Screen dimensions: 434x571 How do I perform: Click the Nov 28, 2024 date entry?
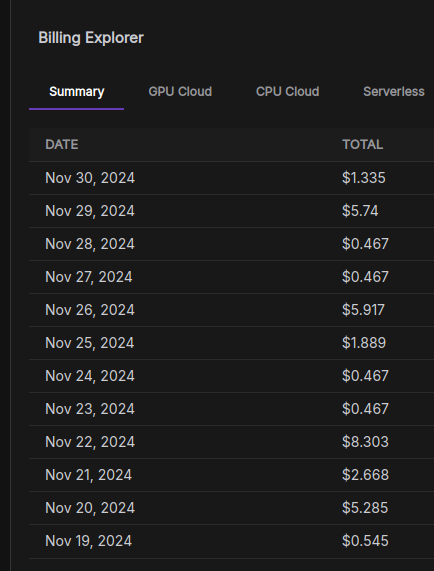pos(90,244)
